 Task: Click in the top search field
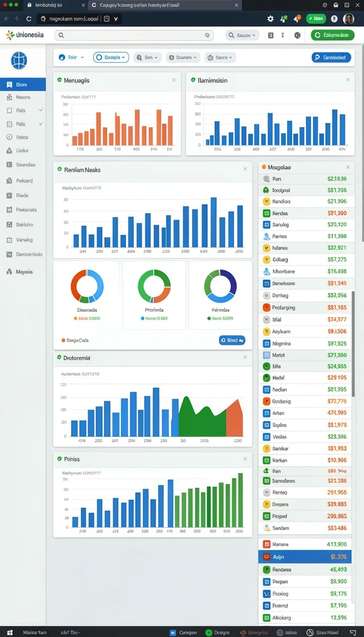(x=135, y=35)
